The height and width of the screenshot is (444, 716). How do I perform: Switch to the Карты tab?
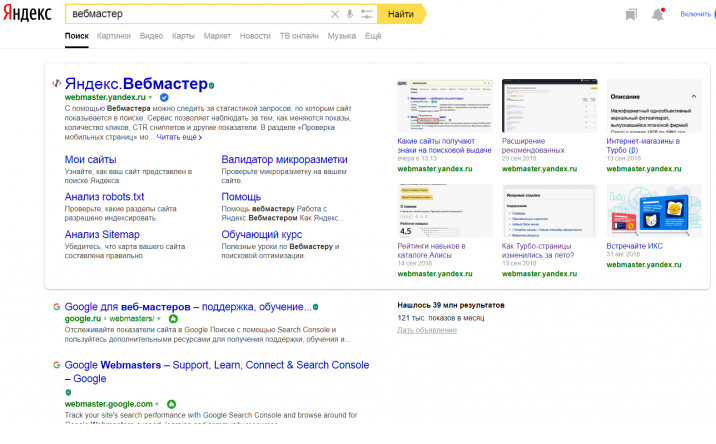(x=183, y=36)
